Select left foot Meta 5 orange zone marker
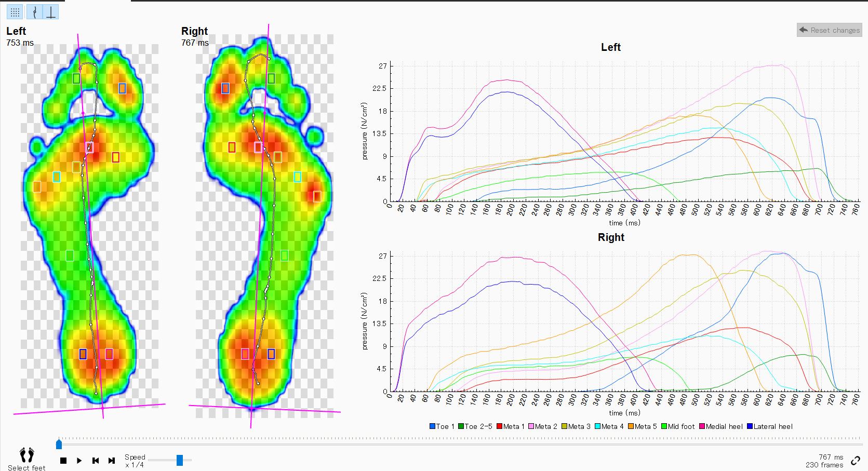 pos(37,187)
